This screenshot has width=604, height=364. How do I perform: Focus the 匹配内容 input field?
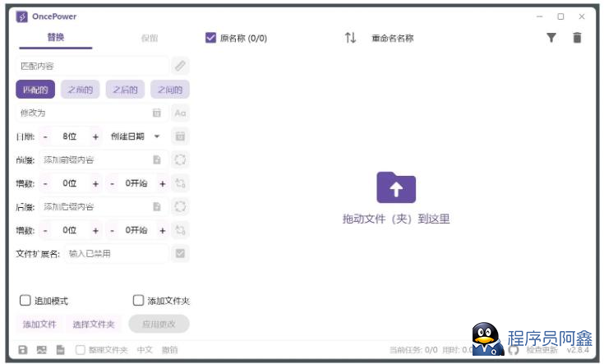coord(92,66)
